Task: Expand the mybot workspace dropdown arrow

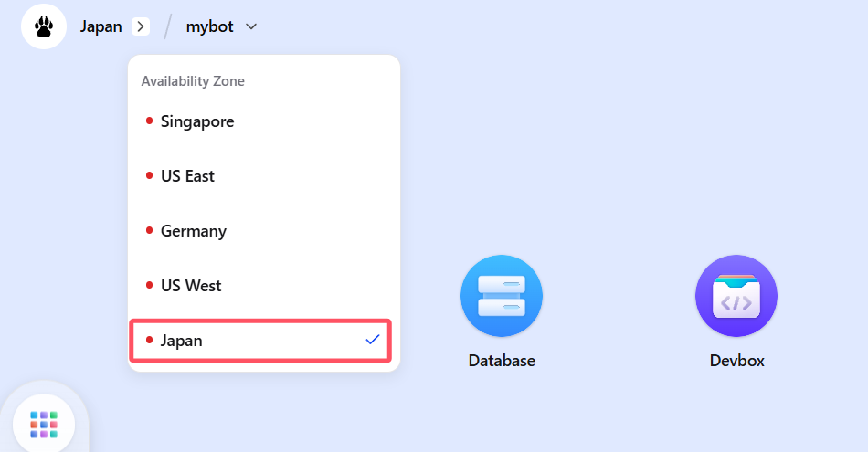Action: pyautogui.click(x=251, y=26)
